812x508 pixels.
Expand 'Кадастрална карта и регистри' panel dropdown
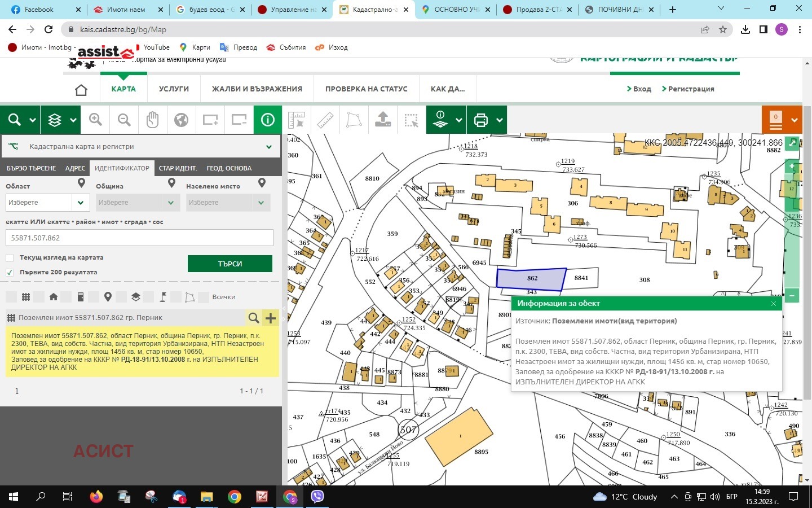click(x=269, y=147)
